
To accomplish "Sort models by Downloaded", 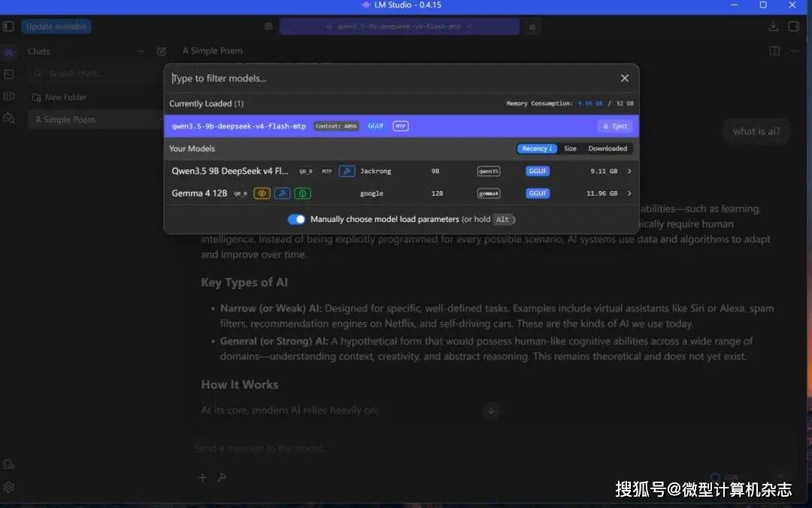I will pos(607,149).
